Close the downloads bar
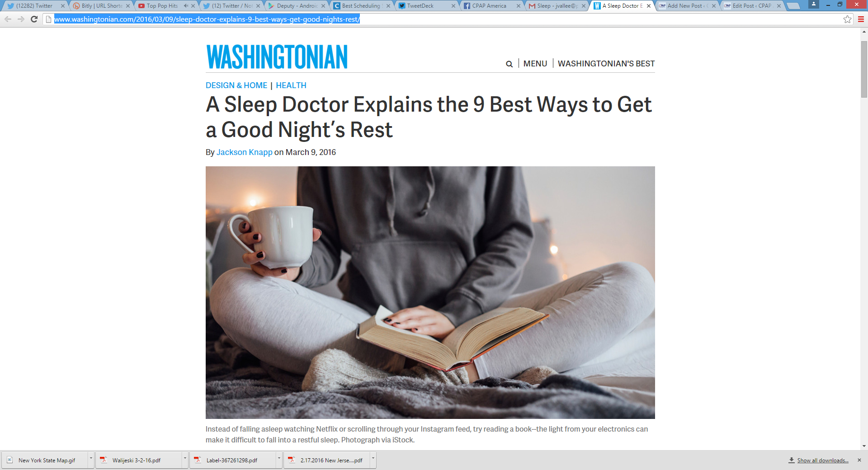Screen dimensions: 868x470 pyautogui.click(x=859, y=460)
